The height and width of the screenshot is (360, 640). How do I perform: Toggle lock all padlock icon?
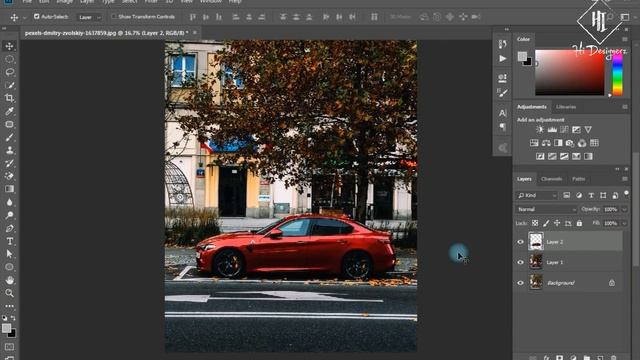tap(579, 223)
